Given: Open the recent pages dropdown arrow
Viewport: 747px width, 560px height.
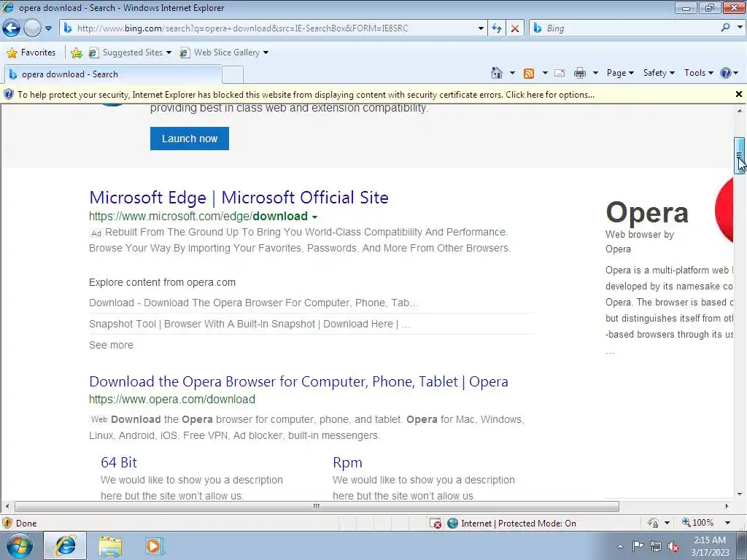Looking at the screenshot, I should (x=48, y=28).
